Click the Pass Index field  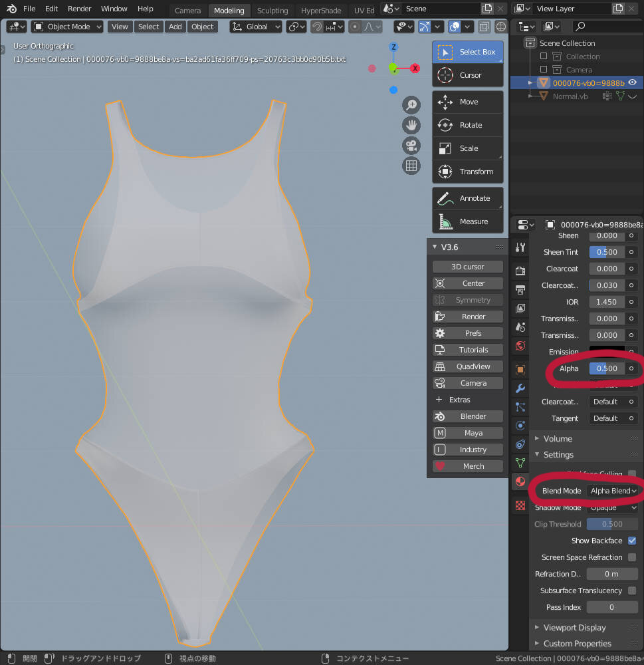pos(612,607)
